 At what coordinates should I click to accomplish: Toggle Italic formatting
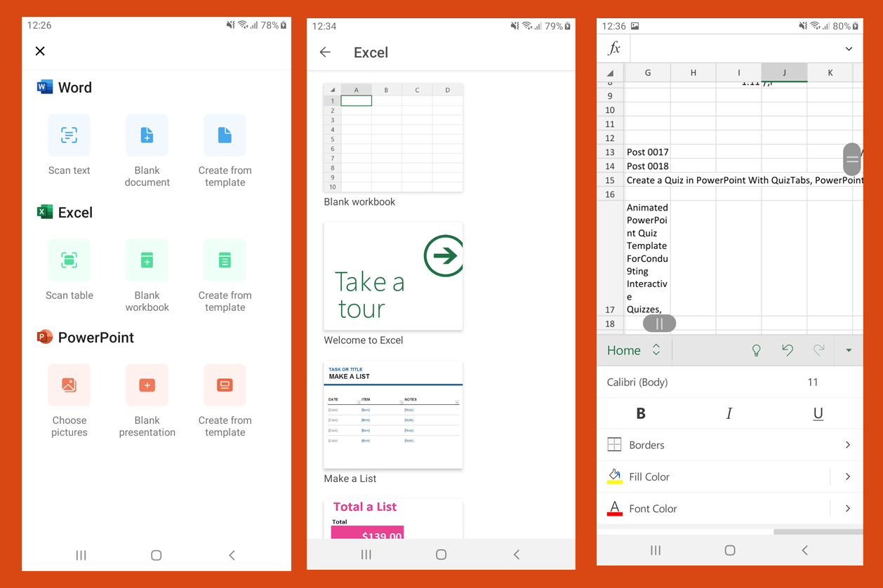[729, 413]
